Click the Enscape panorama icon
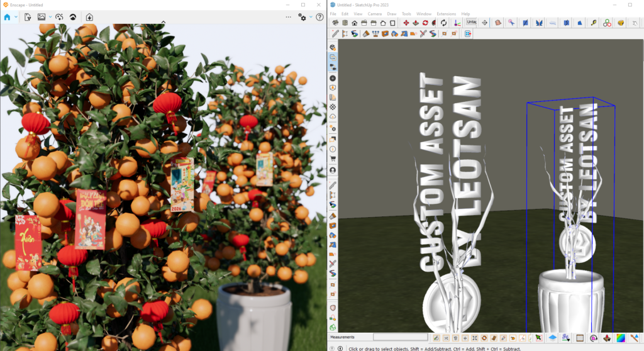The height and width of the screenshot is (351, 644). pos(73,17)
